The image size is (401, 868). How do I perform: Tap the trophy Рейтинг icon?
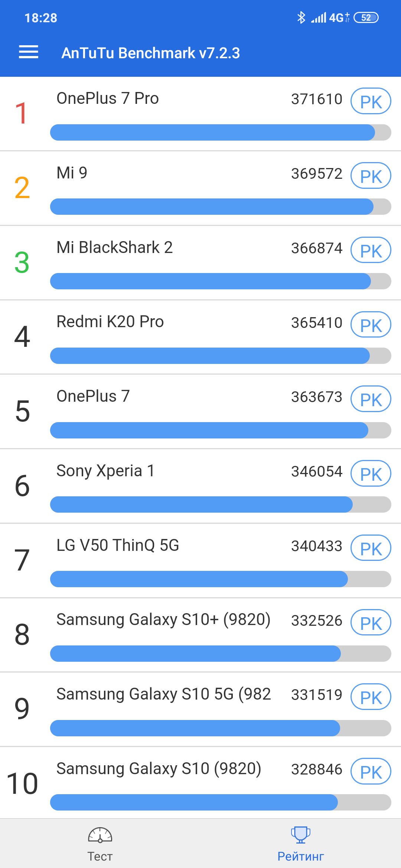(301, 835)
